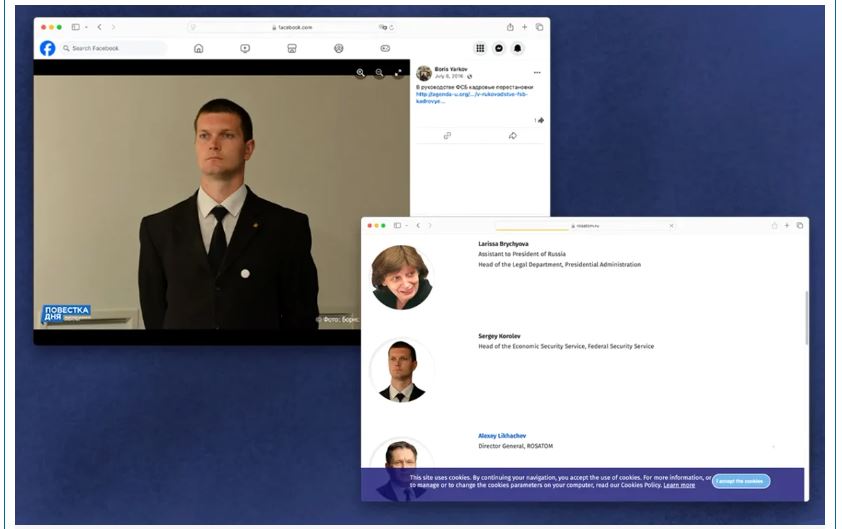Zoom in on the Facebook photo
The width and height of the screenshot is (842, 529).
360,73
